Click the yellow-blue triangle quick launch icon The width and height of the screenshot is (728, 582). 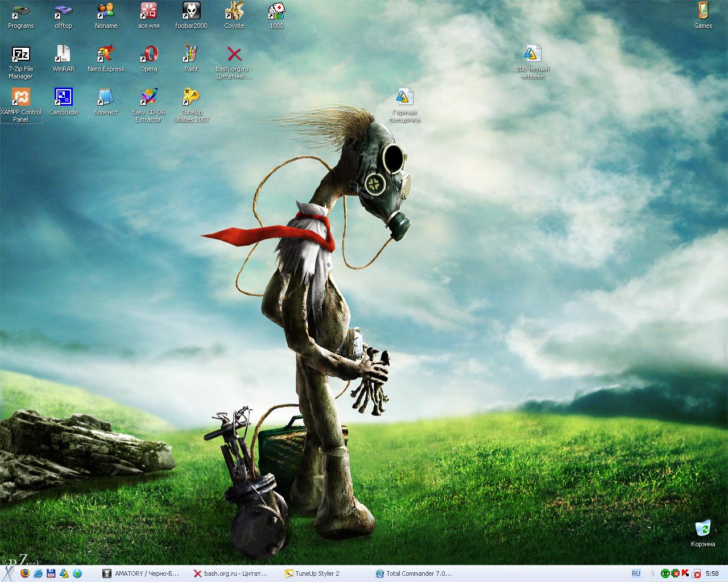coord(64,573)
